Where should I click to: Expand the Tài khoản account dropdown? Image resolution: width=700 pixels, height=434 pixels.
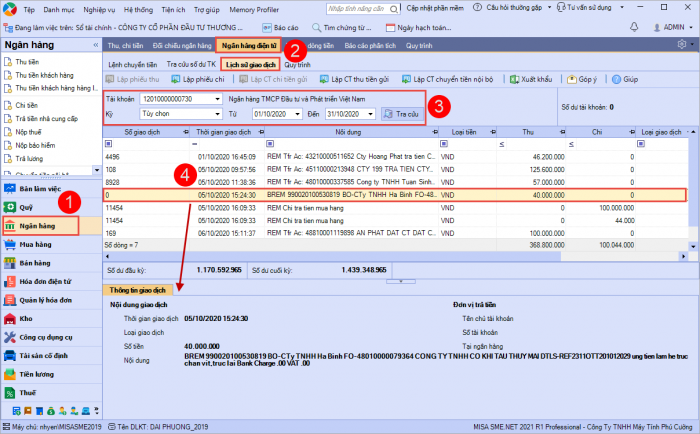[x=216, y=100]
